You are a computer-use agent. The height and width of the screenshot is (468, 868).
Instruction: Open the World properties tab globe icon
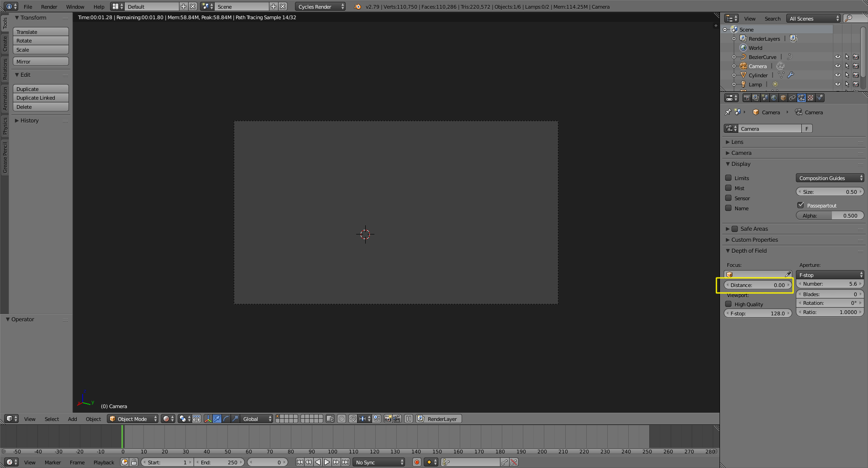(774, 98)
